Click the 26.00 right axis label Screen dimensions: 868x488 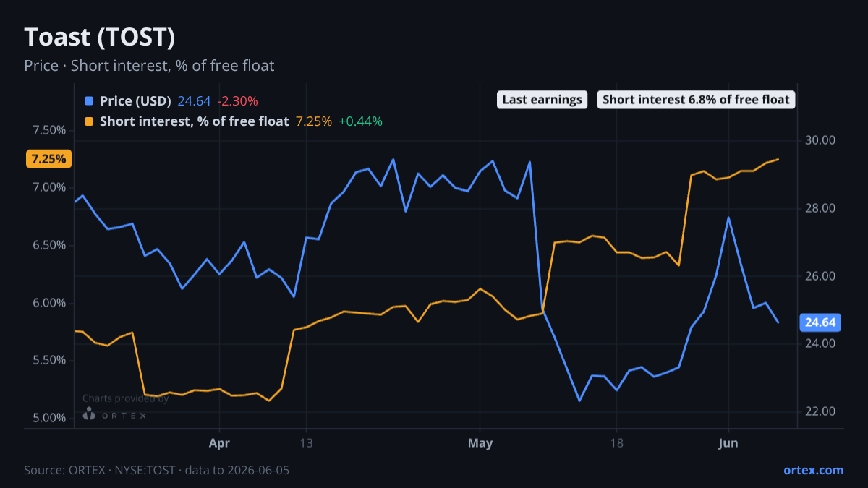click(x=820, y=276)
